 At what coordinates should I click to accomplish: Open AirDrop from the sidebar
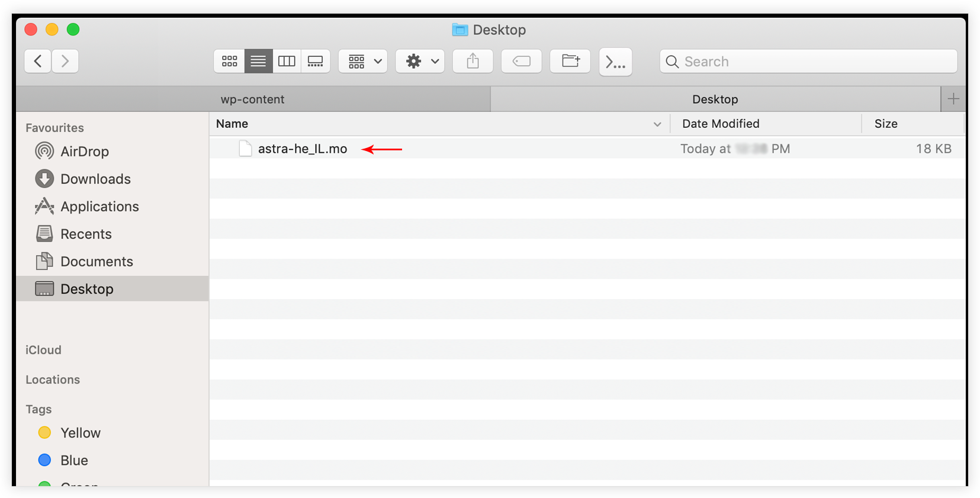pyautogui.click(x=84, y=152)
